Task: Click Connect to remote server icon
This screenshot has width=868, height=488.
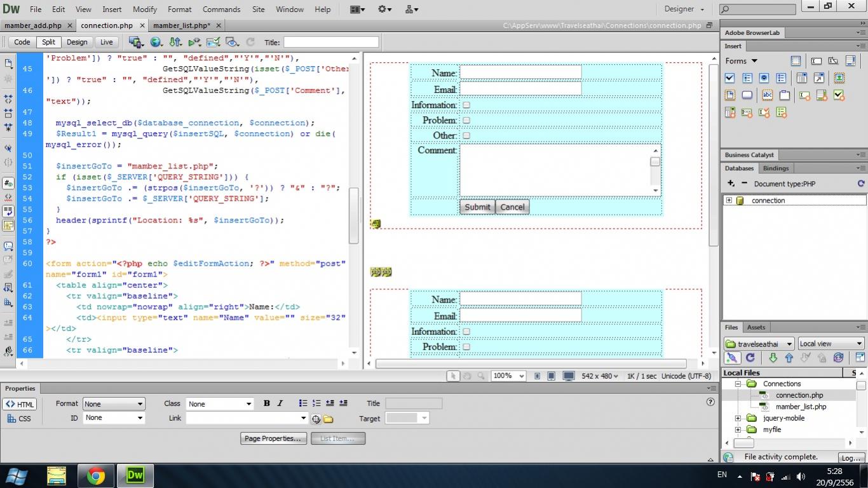Action: click(x=732, y=358)
